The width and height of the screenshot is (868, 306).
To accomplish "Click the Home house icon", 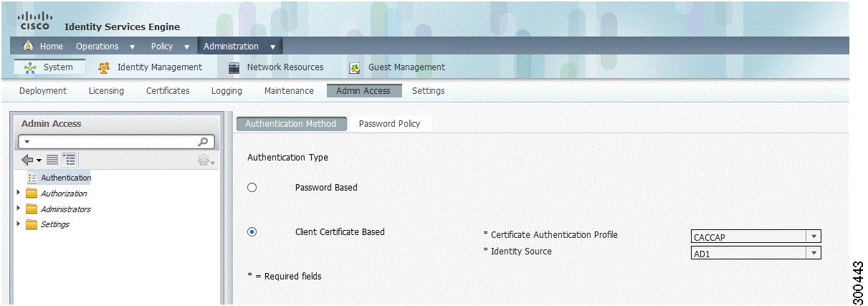I will pyautogui.click(x=29, y=46).
